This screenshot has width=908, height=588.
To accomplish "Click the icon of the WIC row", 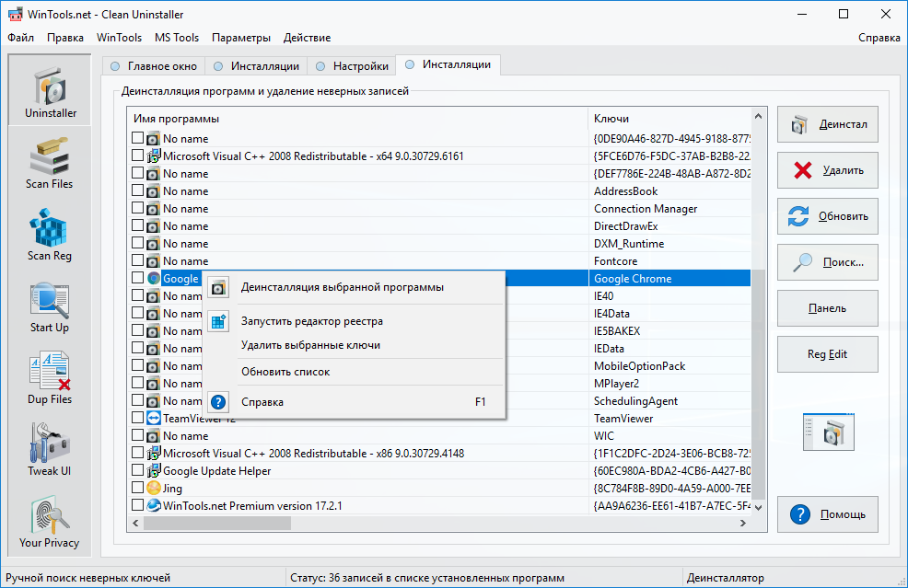I will tap(154, 436).
